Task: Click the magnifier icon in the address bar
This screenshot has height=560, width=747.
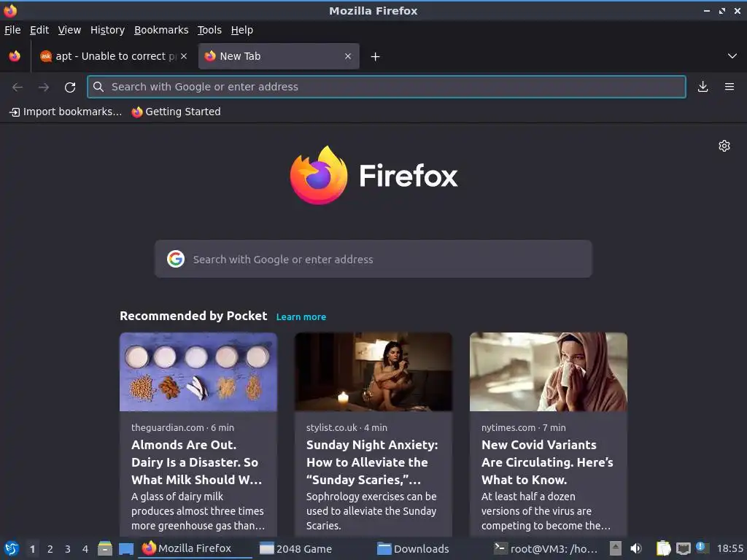Action: click(x=98, y=87)
